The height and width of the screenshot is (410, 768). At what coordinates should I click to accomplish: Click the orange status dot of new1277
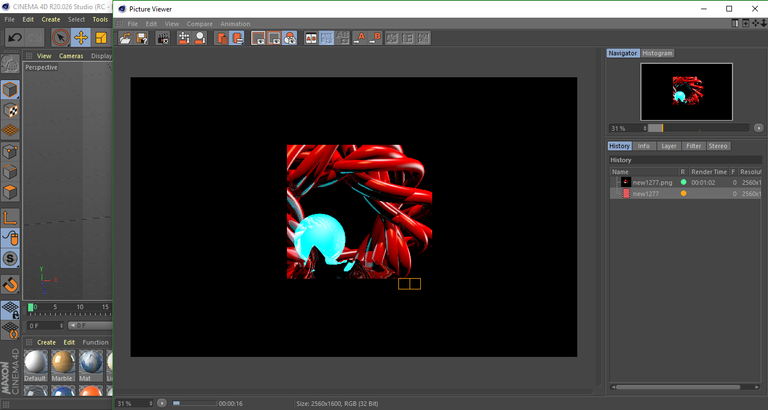(x=683, y=193)
